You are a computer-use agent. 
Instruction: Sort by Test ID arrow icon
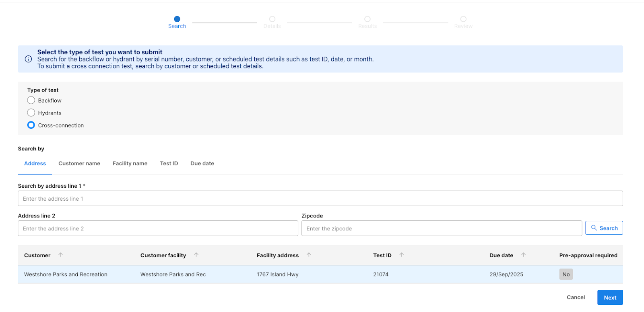tap(401, 255)
